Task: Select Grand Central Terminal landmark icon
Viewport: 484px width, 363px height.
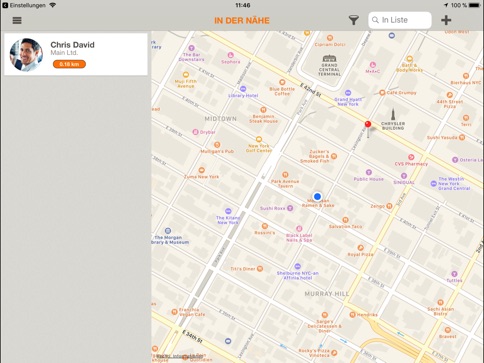Action: click(329, 59)
